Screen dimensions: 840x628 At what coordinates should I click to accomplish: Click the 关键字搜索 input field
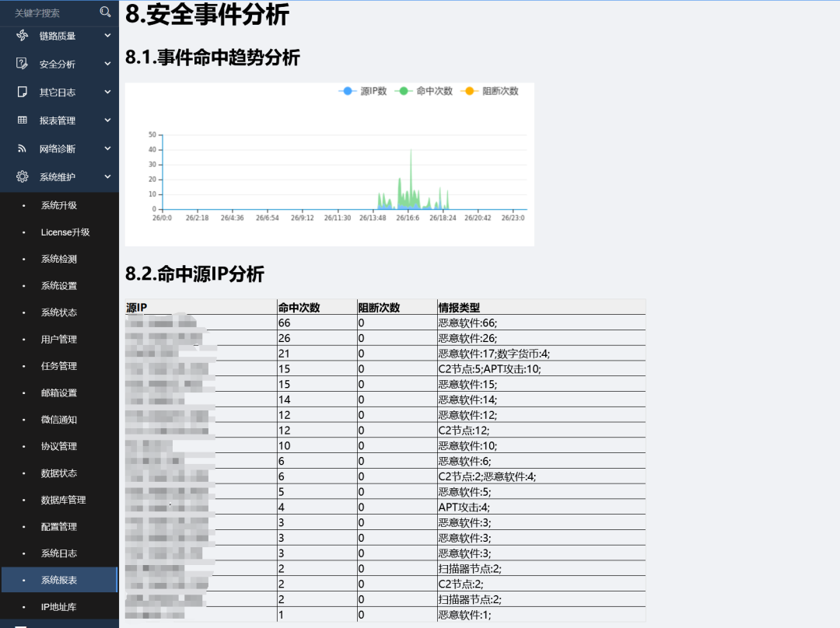click(x=47, y=12)
